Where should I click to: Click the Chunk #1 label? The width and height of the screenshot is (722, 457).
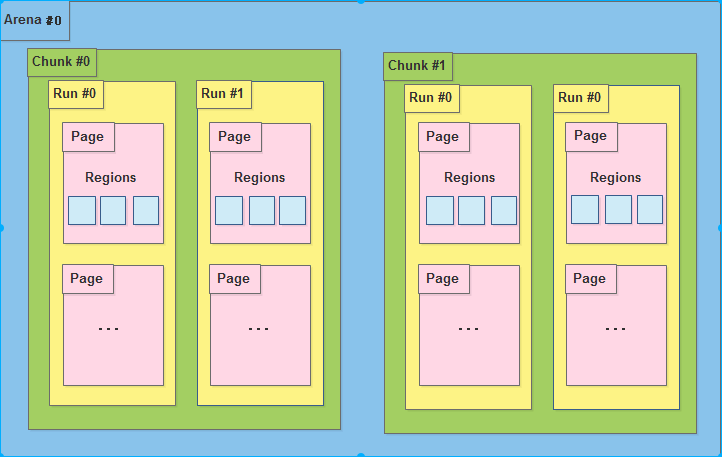418,66
